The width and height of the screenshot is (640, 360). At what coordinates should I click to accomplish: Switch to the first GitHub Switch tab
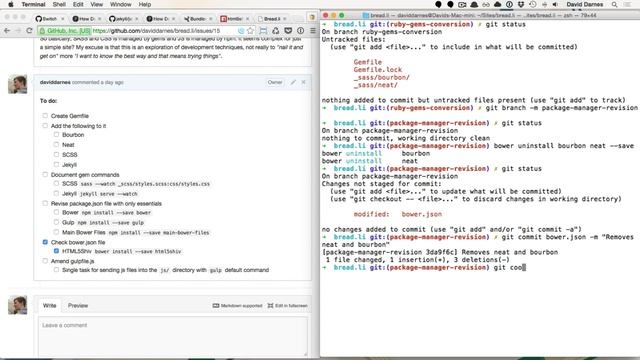pyautogui.click(x=49, y=19)
